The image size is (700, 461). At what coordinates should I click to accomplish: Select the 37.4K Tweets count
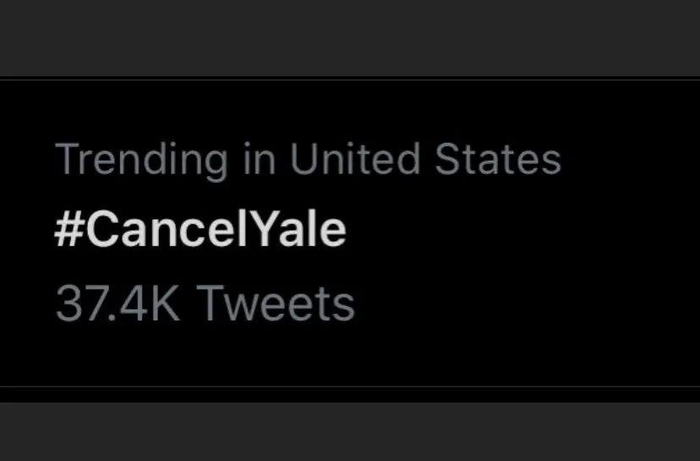204,303
